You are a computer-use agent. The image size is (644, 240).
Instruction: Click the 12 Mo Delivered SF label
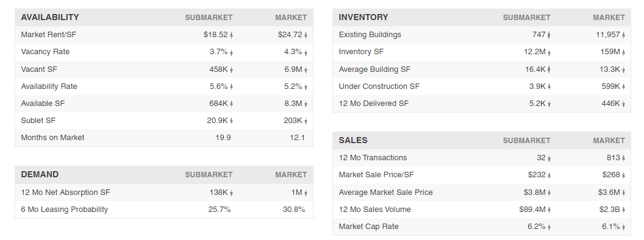373,104
